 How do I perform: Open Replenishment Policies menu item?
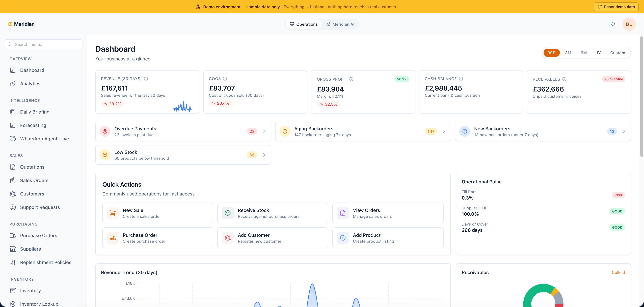[x=43, y=262]
